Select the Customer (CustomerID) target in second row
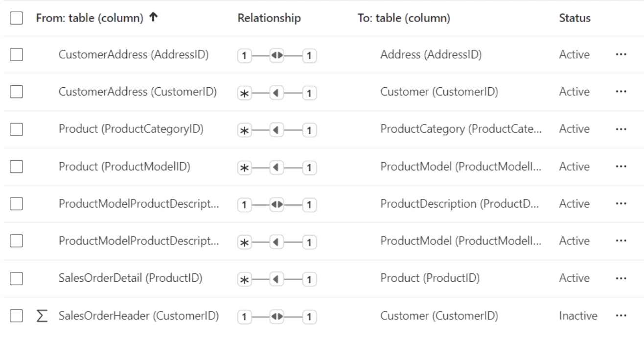Image resolution: width=644 pixels, height=341 pixels. (439, 92)
